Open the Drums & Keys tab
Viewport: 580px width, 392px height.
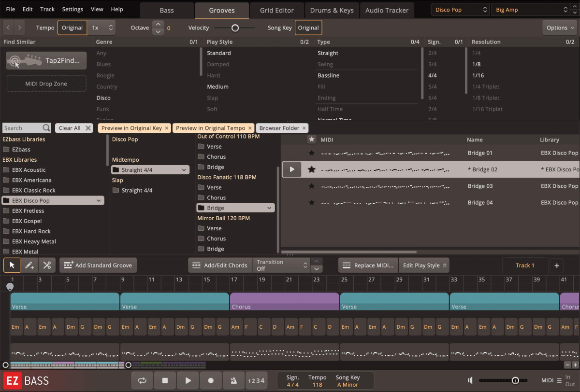pos(332,10)
